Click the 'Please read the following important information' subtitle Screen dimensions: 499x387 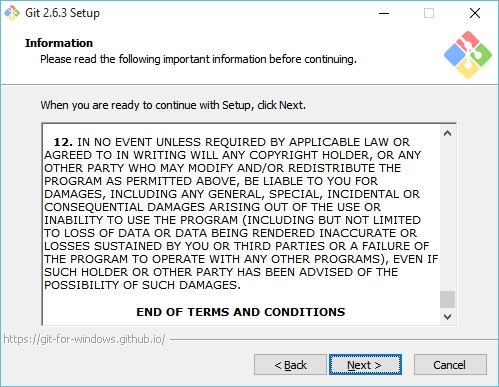pyautogui.click(x=198, y=59)
